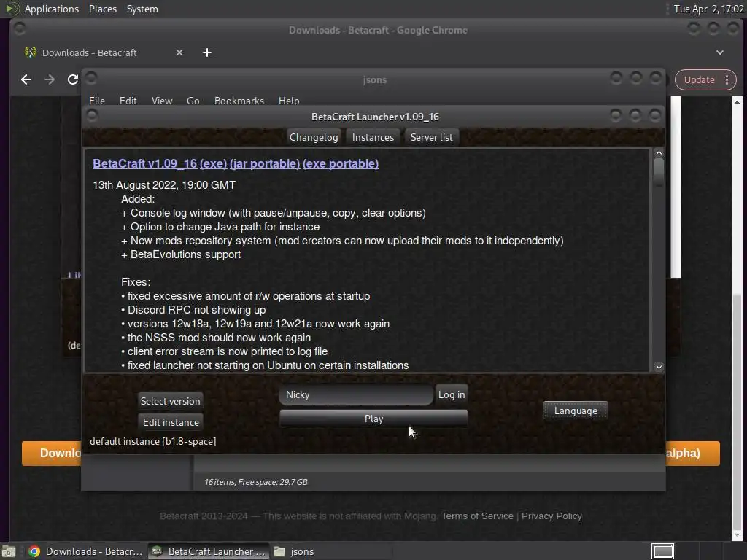
Task: Click Select version button
Action: click(170, 401)
